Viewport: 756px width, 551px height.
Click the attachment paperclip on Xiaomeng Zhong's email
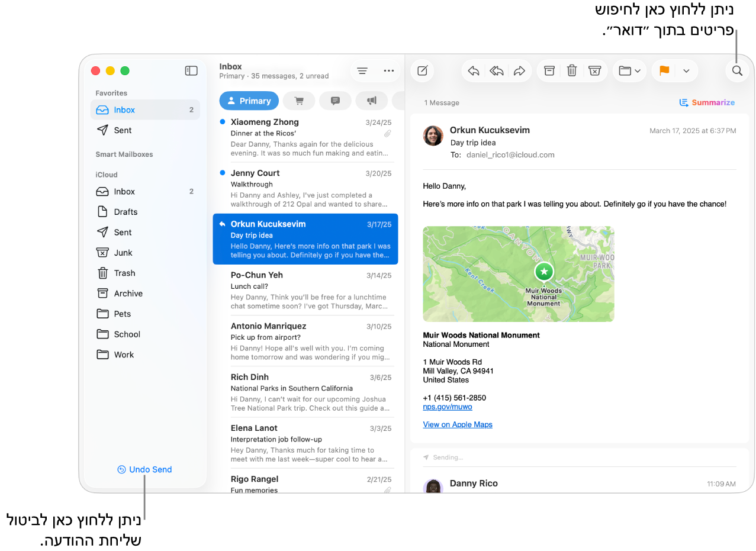(387, 134)
